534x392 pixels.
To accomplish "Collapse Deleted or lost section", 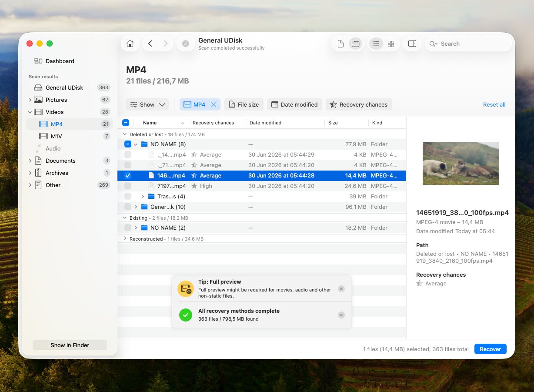I will click(125, 134).
